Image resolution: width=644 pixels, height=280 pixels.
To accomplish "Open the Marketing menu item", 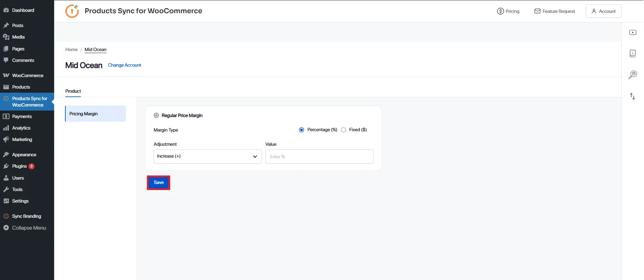I will click(x=27, y=139).
